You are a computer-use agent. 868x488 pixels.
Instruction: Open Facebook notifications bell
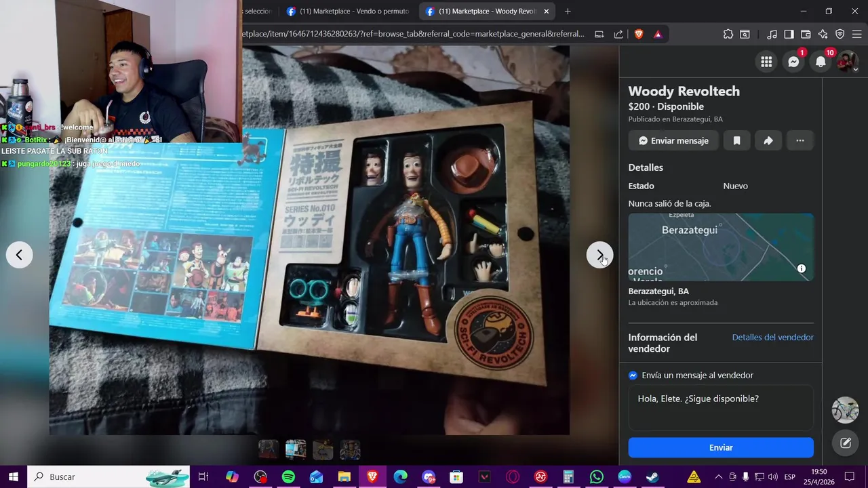pyautogui.click(x=821, y=62)
